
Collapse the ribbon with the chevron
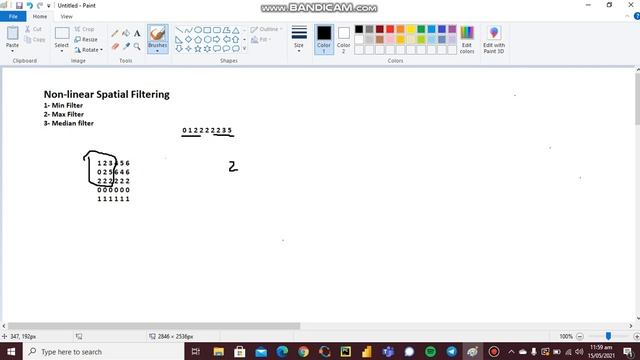pyautogui.click(x=627, y=16)
